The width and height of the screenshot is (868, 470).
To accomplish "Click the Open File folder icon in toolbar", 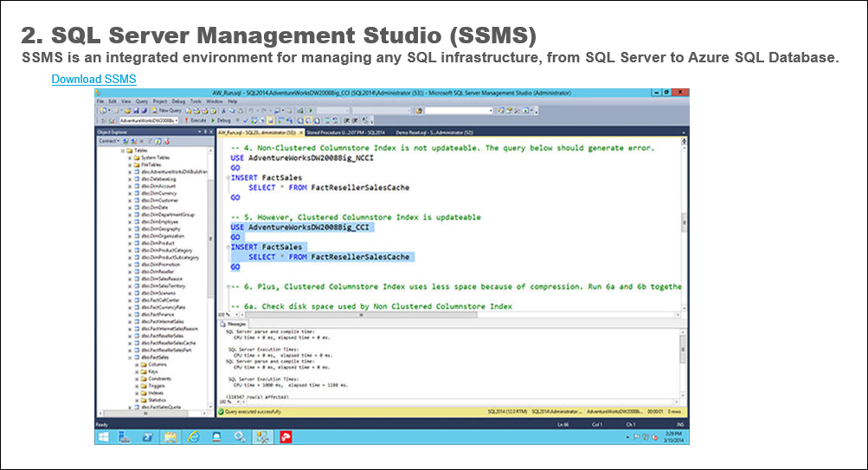I will pos(127,111).
